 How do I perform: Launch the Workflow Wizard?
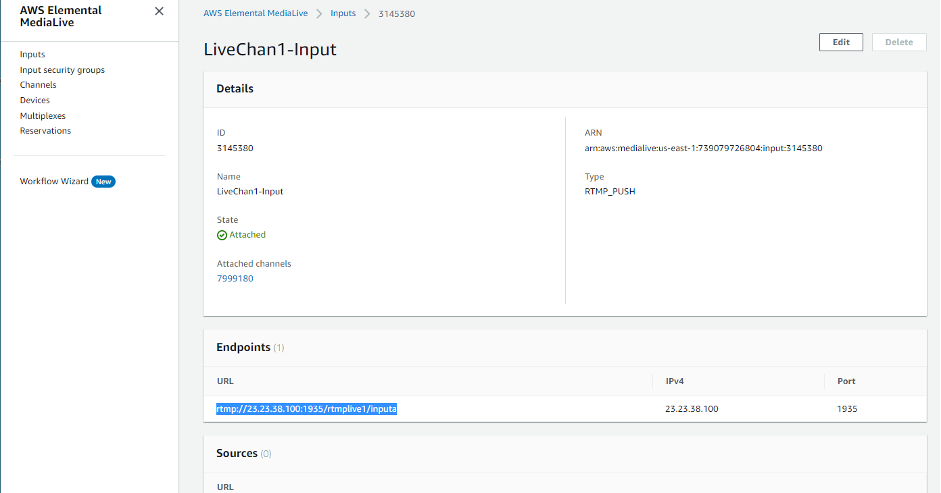54,181
